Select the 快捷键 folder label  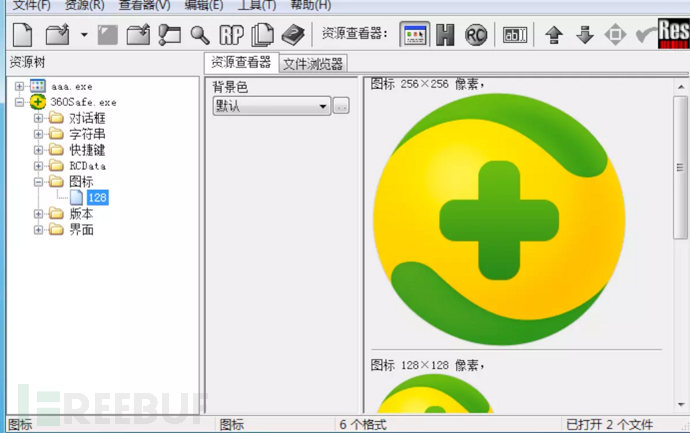pos(87,150)
